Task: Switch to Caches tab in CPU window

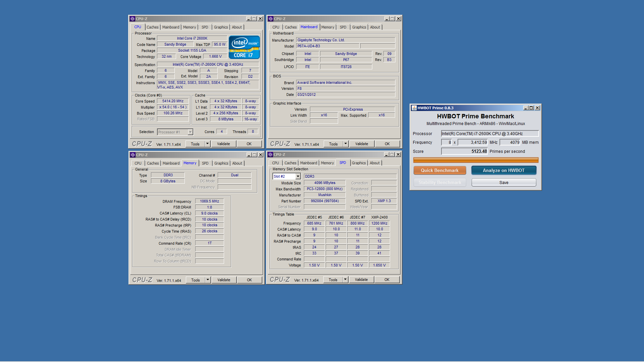Action: pyautogui.click(x=152, y=27)
